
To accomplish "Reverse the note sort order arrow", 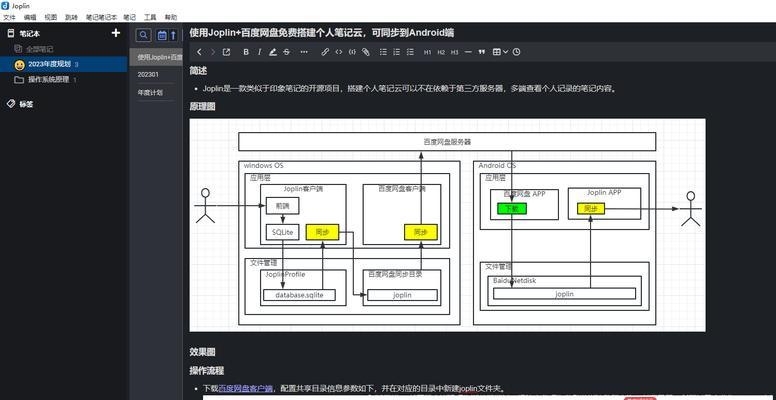I will [173, 35].
